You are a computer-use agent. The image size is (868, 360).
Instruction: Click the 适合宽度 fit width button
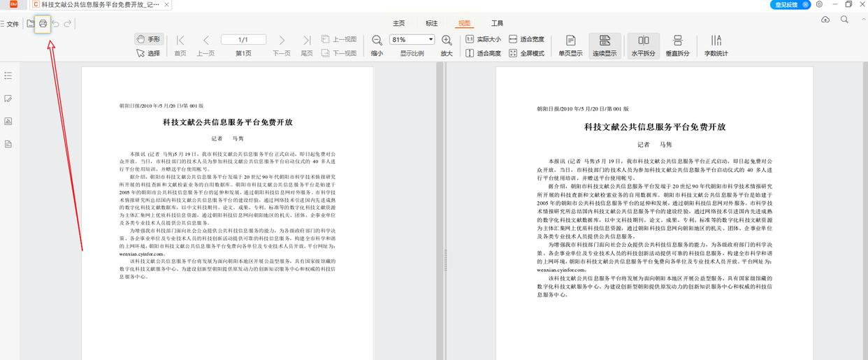pyautogui.click(x=526, y=39)
